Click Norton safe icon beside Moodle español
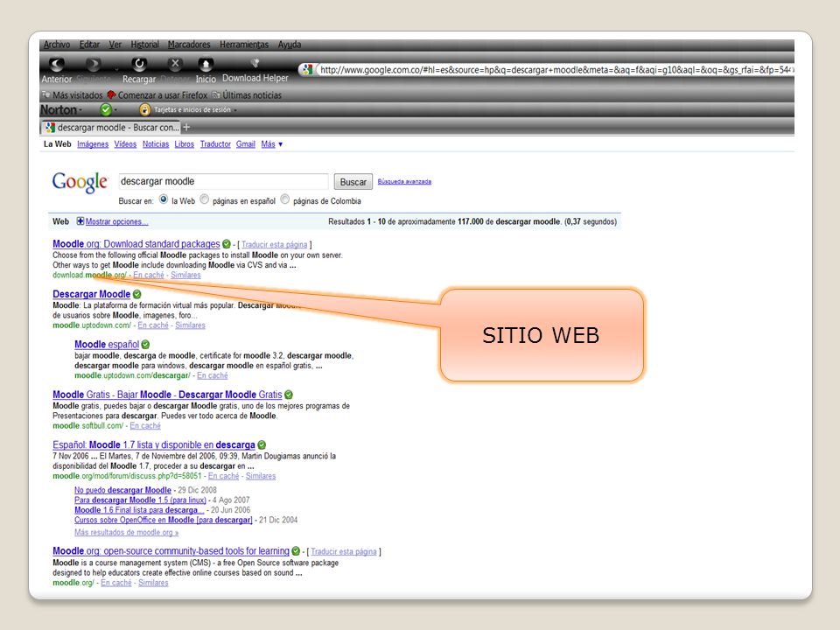Viewport: 840px width, 630px height. coord(146,345)
